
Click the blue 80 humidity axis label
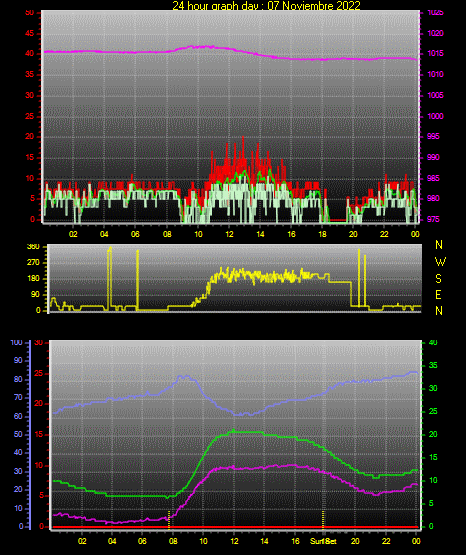click(x=18, y=379)
